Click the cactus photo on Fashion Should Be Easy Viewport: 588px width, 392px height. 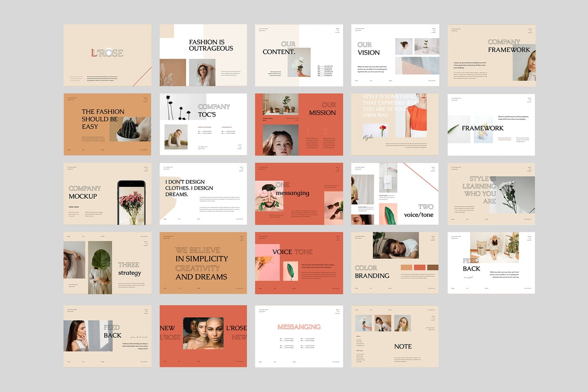tap(130, 129)
